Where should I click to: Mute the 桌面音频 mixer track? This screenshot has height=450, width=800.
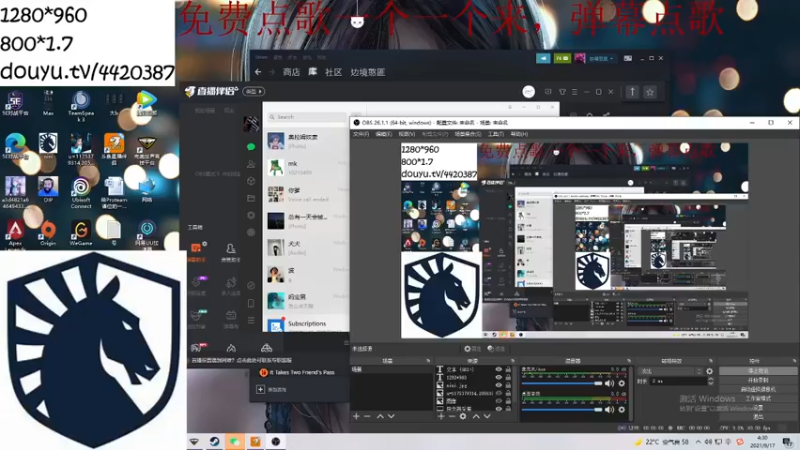[610, 409]
